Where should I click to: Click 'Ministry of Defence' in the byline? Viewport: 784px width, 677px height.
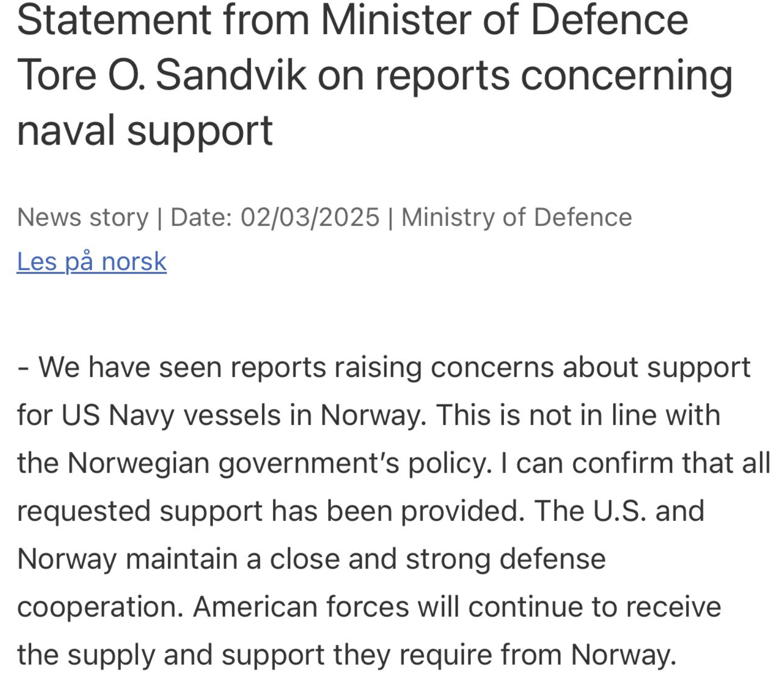point(516,217)
